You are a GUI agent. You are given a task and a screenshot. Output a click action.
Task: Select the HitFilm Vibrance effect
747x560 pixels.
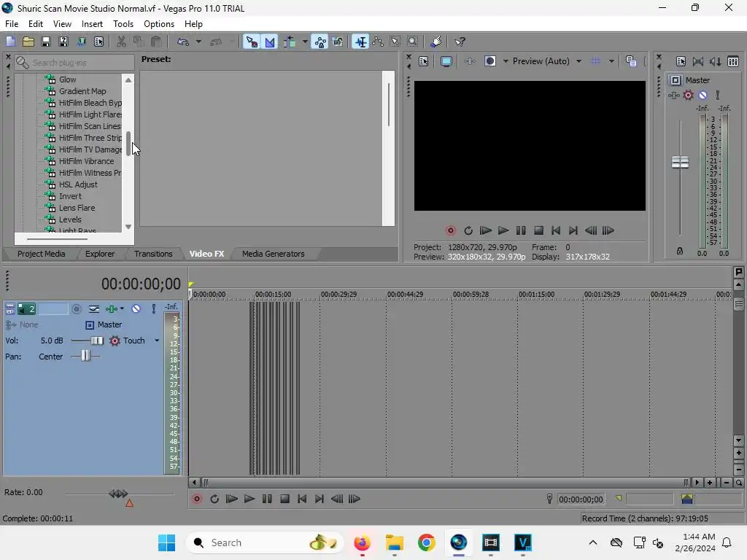86,161
